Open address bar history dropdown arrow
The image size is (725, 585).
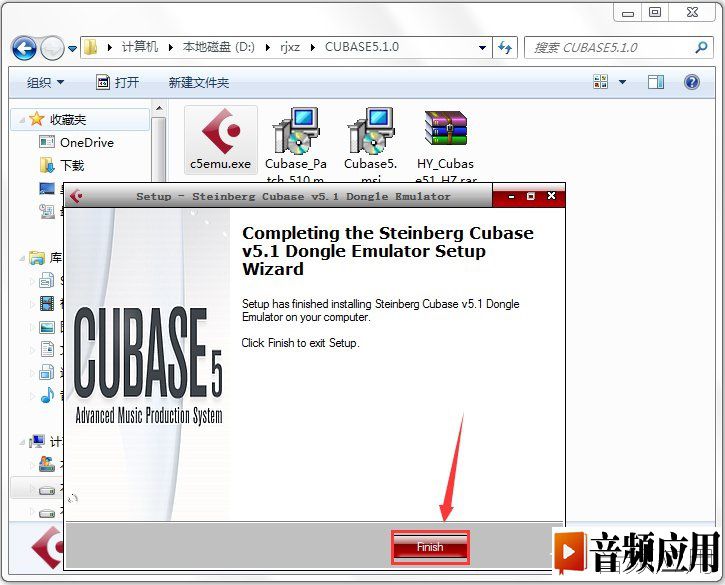pos(482,48)
